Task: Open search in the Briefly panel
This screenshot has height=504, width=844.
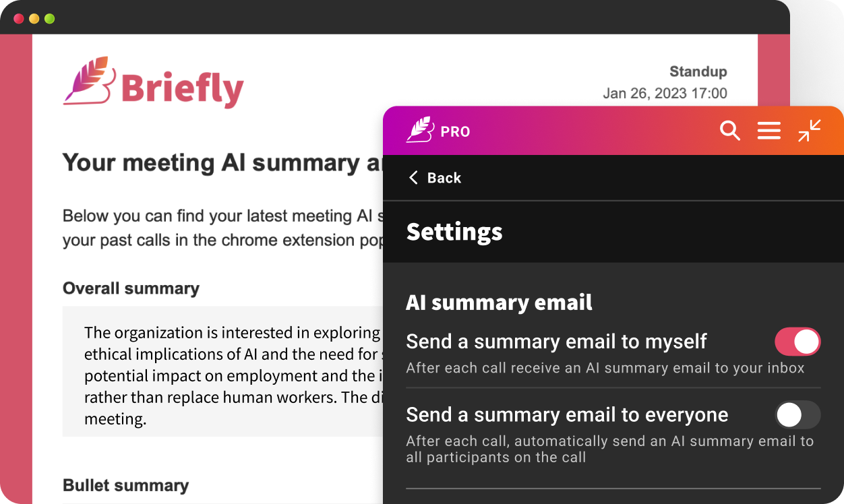Action: (x=730, y=130)
